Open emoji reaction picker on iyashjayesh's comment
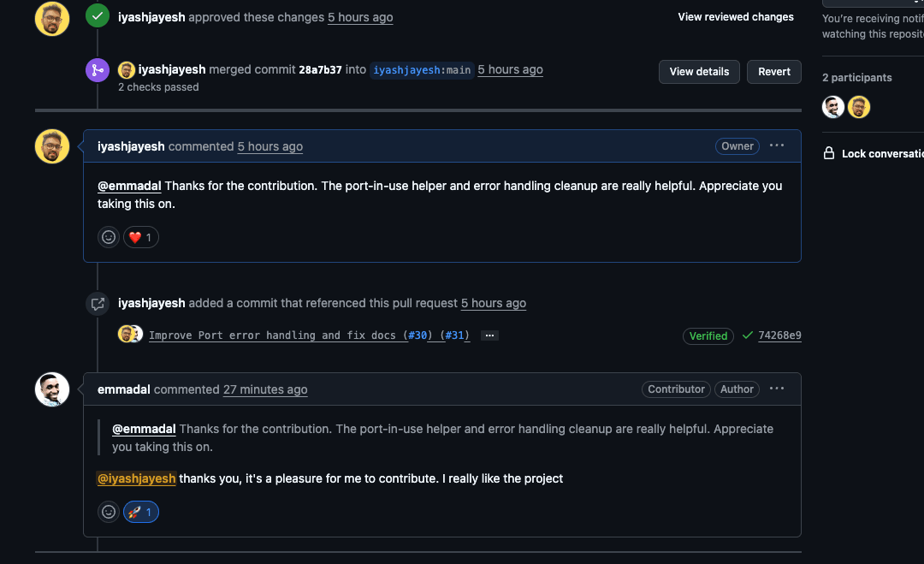924x564 pixels. [109, 237]
